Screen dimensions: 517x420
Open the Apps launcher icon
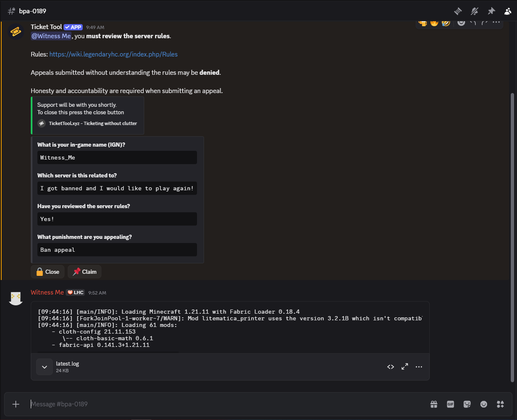point(500,404)
